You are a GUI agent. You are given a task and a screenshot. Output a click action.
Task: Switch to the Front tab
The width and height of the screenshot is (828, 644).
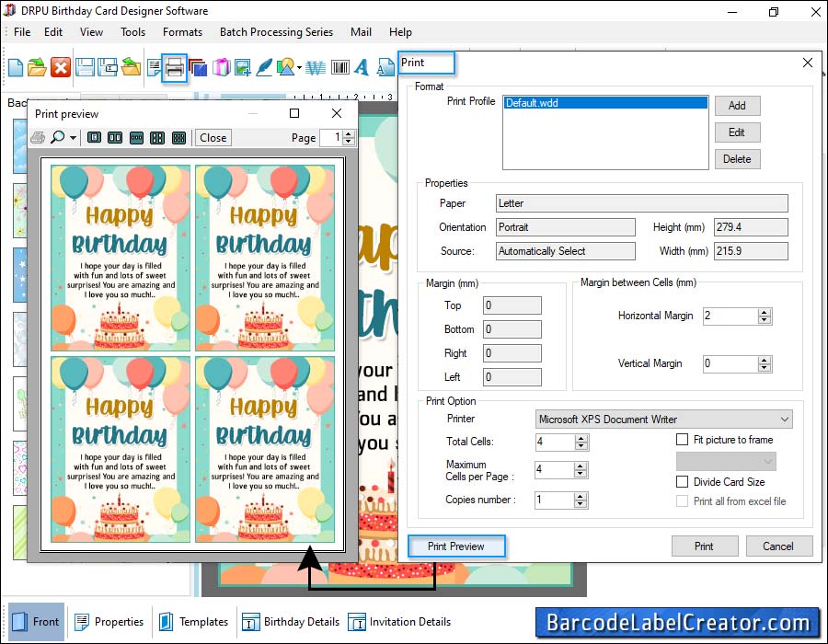[x=36, y=622]
